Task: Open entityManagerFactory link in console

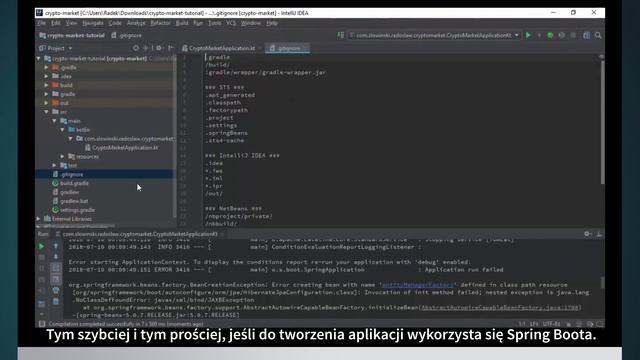Action: click(418, 285)
